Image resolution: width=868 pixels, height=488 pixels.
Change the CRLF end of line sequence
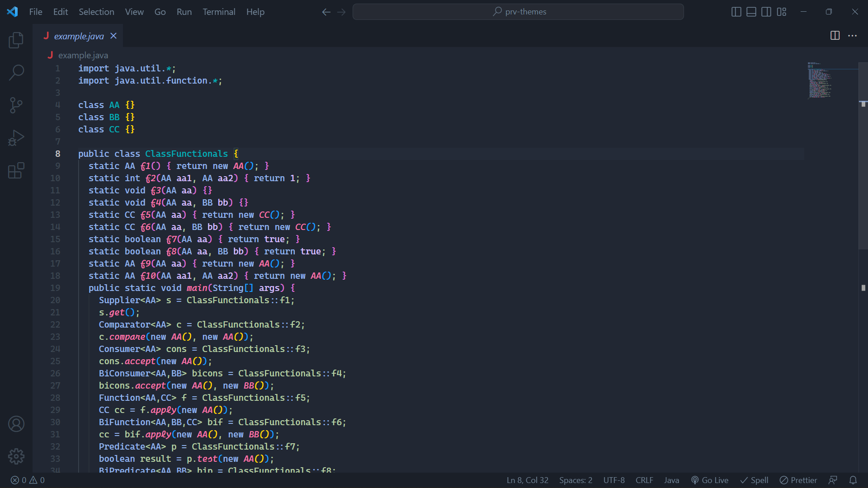[644, 480]
